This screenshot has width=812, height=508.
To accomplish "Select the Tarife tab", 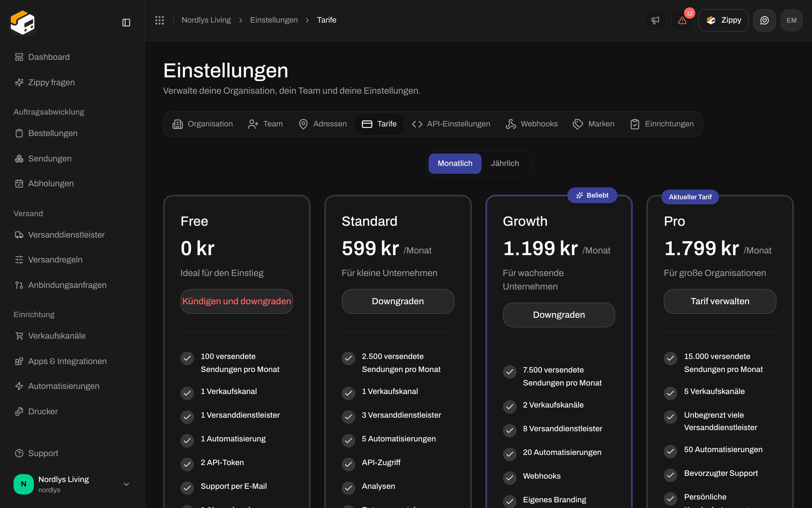I will pyautogui.click(x=379, y=124).
